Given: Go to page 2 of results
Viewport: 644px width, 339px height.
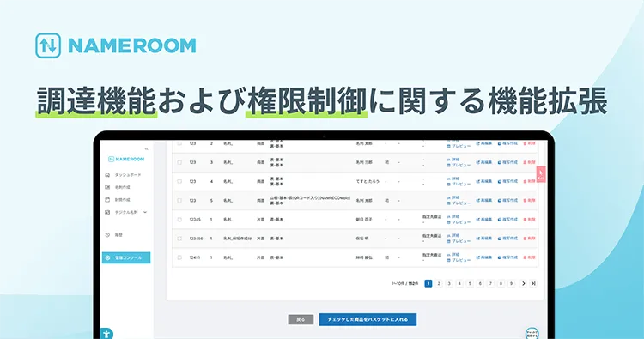Looking at the screenshot, I should pyautogui.click(x=439, y=283).
